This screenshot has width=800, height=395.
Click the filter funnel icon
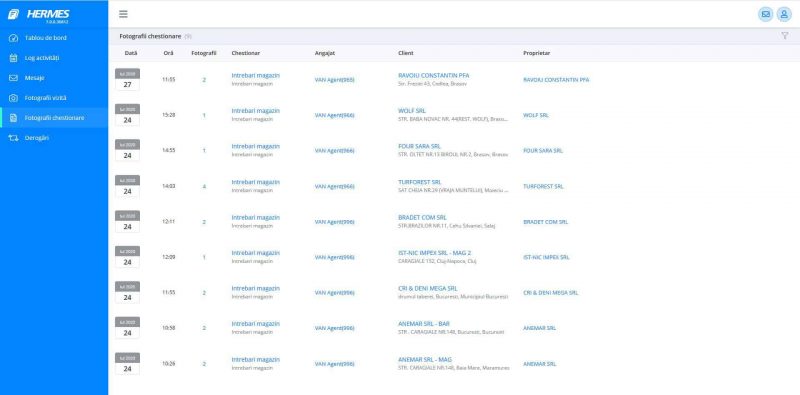(x=785, y=36)
